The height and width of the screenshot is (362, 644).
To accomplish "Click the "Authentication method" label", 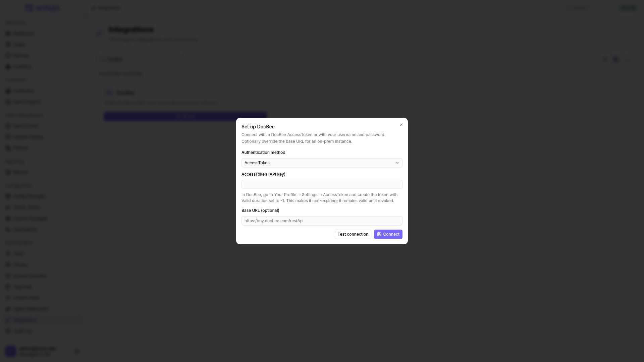I will 263,153.
